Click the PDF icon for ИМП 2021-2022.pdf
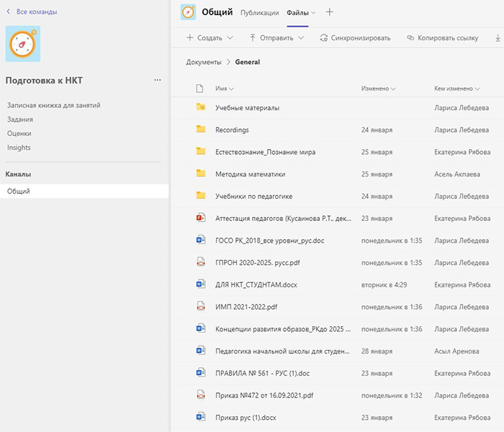 [x=201, y=306]
